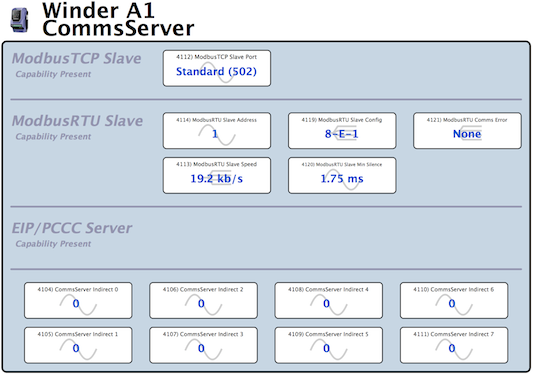Click the Winder A1 CommsServer title
Image resolution: width=533 pixels, height=374 pixels.
coord(118,19)
